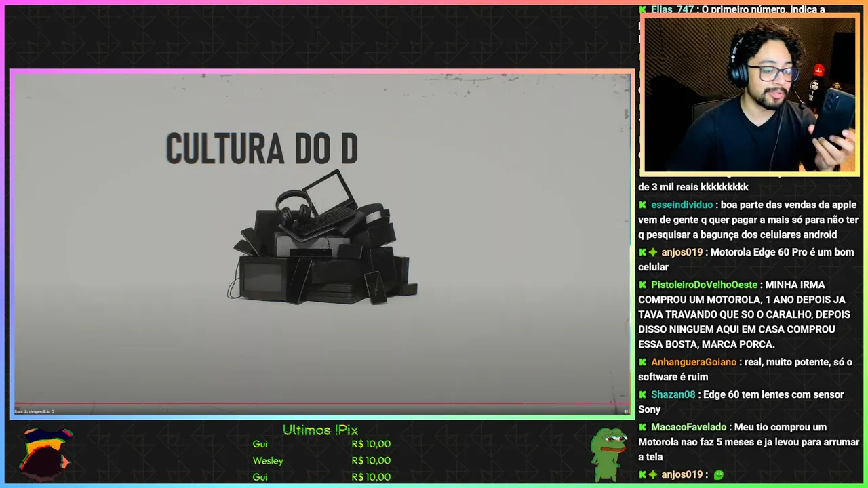The image size is (868, 488).
Task: Click the pile of electronics in the video
Action: pos(322,237)
